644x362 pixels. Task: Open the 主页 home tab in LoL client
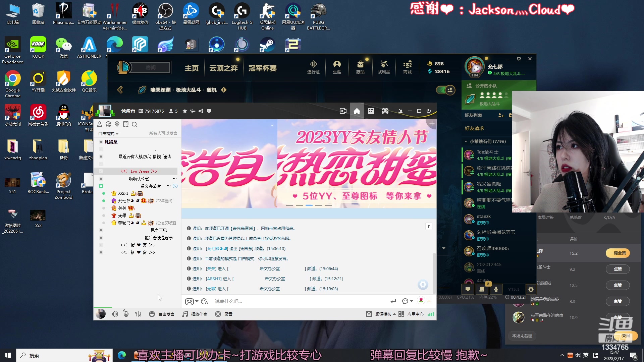pyautogui.click(x=192, y=68)
